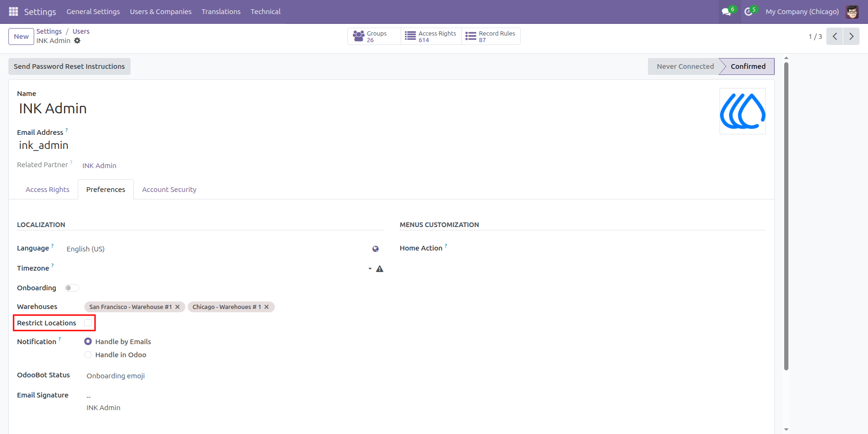Open the Technical menu
The width and height of the screenshot is (868, 434).
265,12
